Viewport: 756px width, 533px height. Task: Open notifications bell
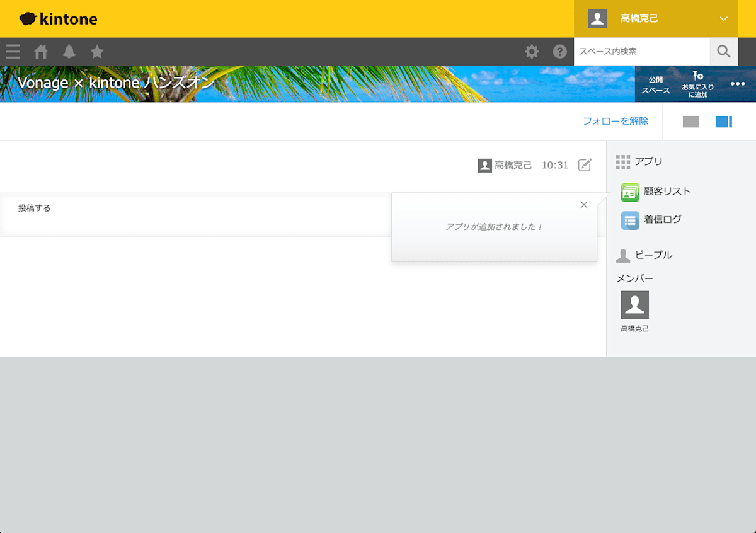coord(69,52)
